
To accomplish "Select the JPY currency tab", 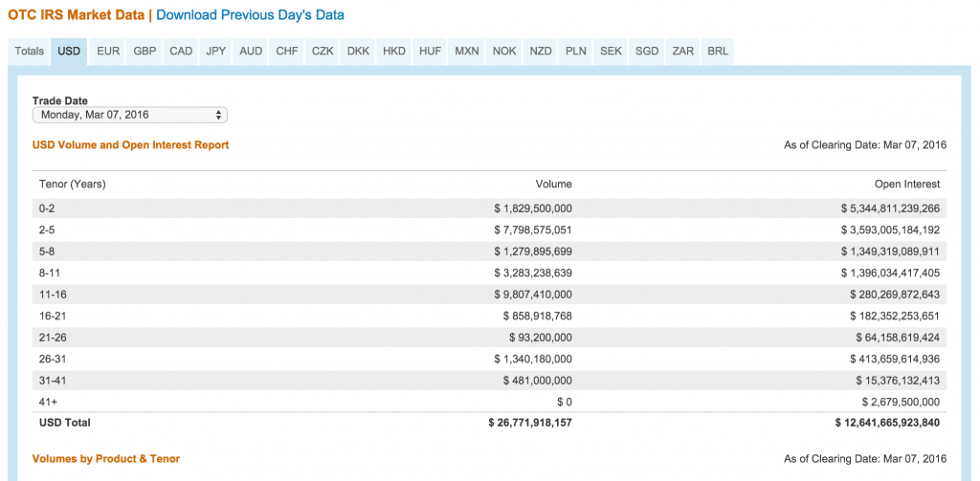I will click(x=215, y=51).
